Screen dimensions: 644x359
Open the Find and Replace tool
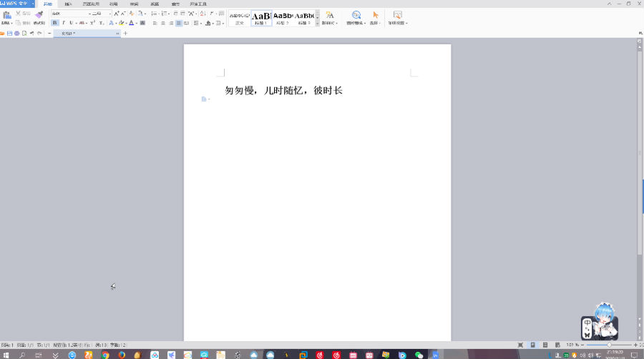pos(356,15)
